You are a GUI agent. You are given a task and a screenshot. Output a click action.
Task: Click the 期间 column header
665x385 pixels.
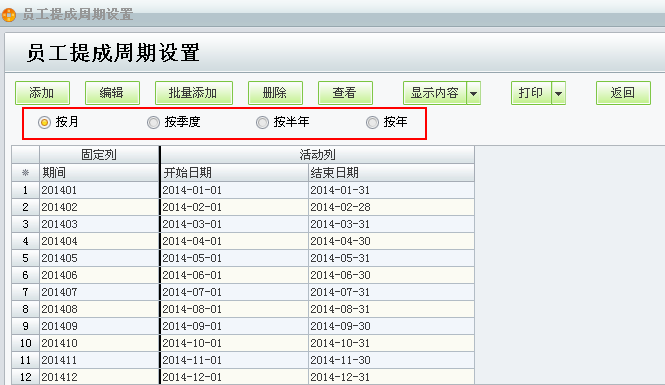[x=99, y=173]
